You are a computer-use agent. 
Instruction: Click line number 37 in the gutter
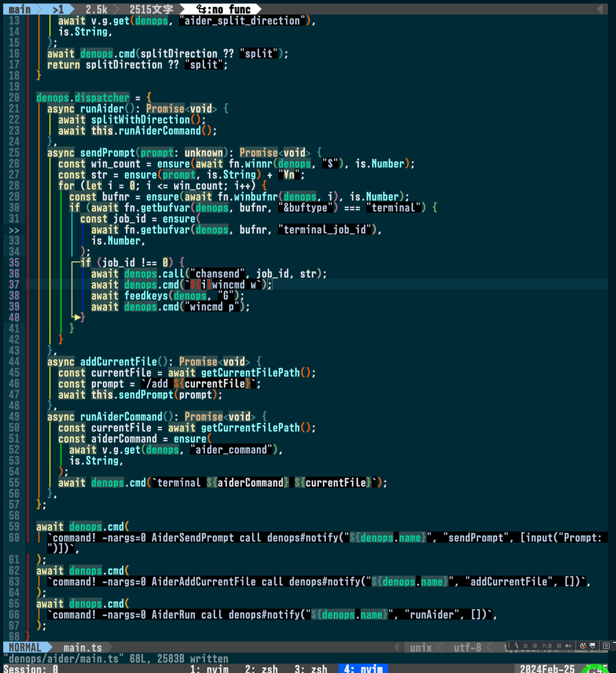(x=14, y=284)
